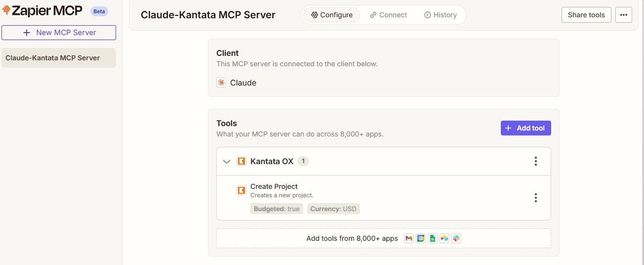Screen dimensions: 644x265
Task: Click the Google Sheets app icon
Action: click(433, 238)
